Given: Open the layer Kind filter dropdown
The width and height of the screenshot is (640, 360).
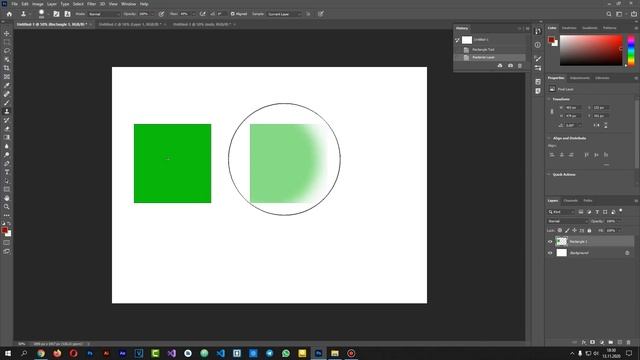Looking at the screenshot, I should (561, 212).
